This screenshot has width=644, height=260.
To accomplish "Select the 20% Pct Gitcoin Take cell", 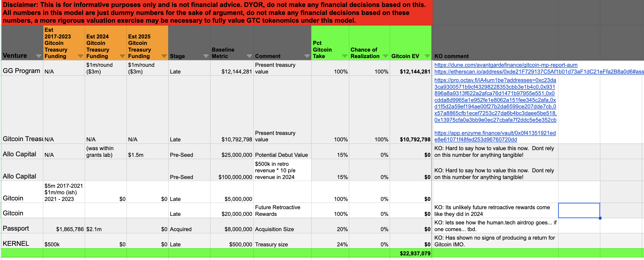I will pyautogui.click(x=330, y=226).
